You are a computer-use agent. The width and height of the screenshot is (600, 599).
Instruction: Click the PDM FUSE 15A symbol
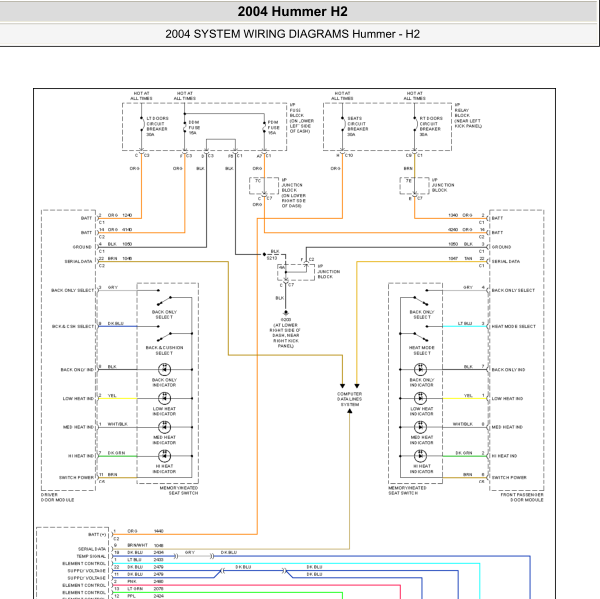(264, 127)
